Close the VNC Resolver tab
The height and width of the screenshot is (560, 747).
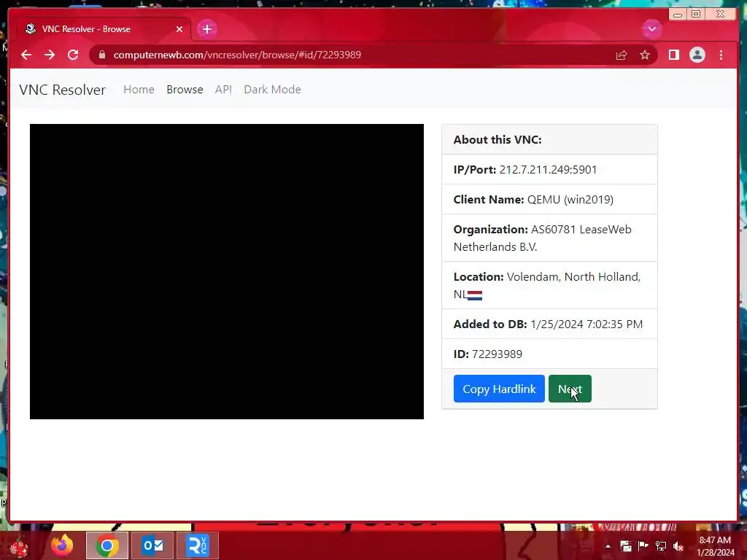pos(179,29)
